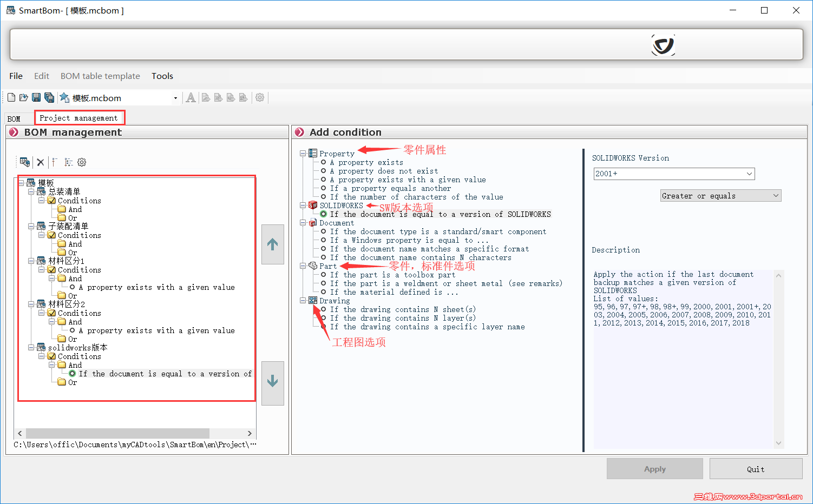This screenshot has height=504, width=813.
Task: Select 'If the part is a toolbox part' radio
Action: [x=324, y=275]
